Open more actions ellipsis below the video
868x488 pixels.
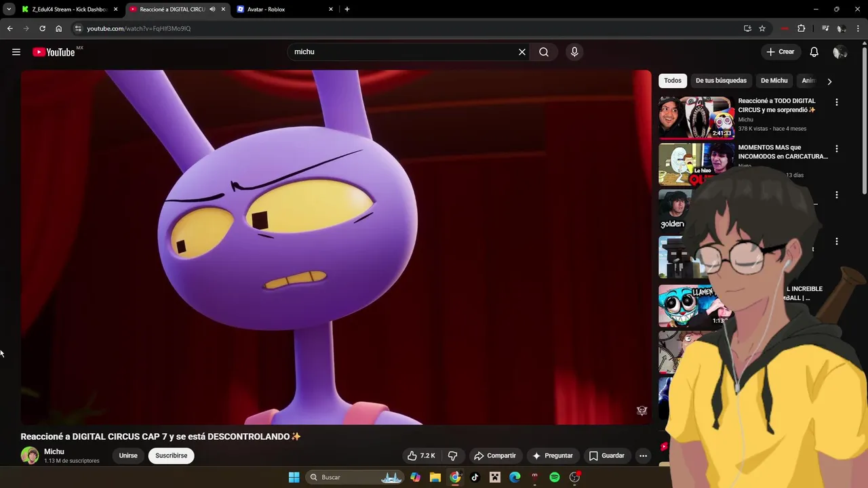click(x=644, y=456)
